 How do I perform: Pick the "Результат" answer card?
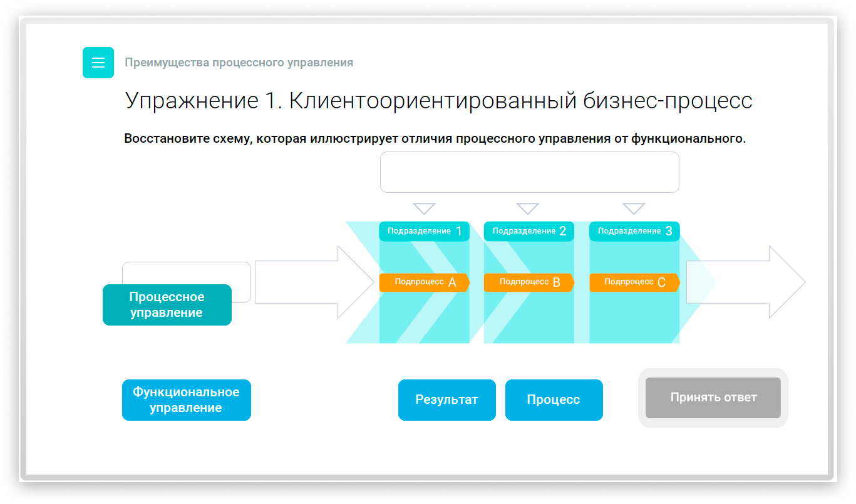click(447, 400)
